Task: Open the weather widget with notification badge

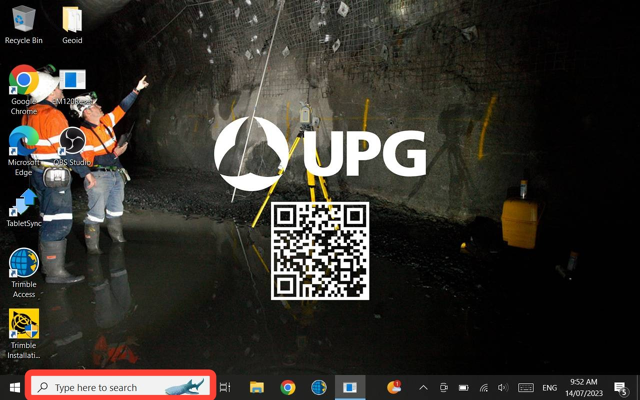Action: 394,387
